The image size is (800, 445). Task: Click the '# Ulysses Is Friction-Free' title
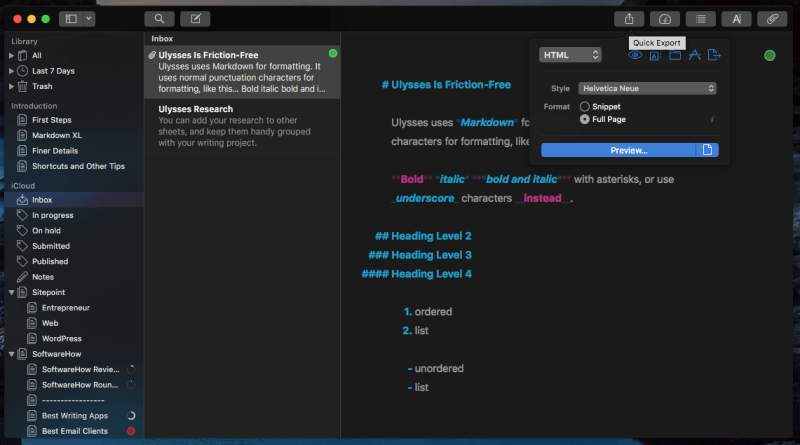pyautogui.click(x=446, y=85)
